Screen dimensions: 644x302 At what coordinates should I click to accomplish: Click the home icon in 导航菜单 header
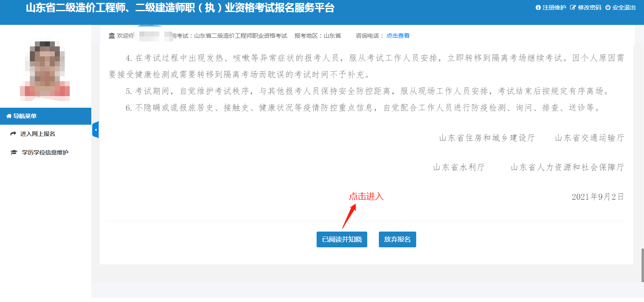(9, 116)
